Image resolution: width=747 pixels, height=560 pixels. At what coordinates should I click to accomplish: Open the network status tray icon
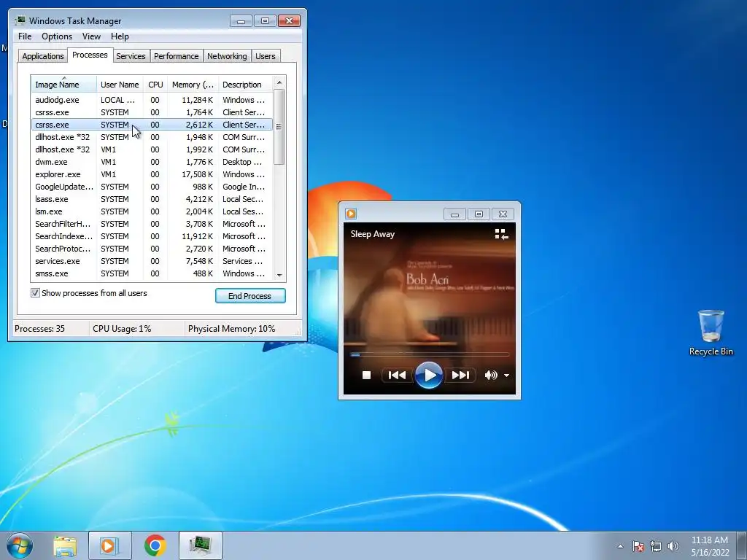pyautogui.click(x=656, y=546)
